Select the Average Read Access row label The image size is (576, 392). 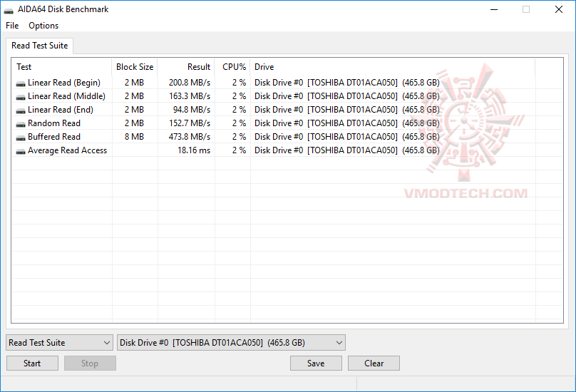[x=67, y=150]
